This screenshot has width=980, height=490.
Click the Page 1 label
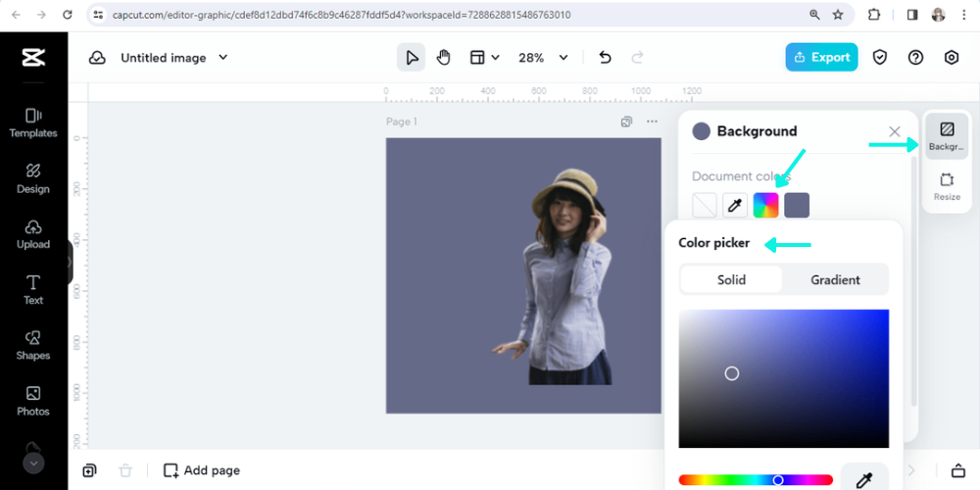point(401,122)
